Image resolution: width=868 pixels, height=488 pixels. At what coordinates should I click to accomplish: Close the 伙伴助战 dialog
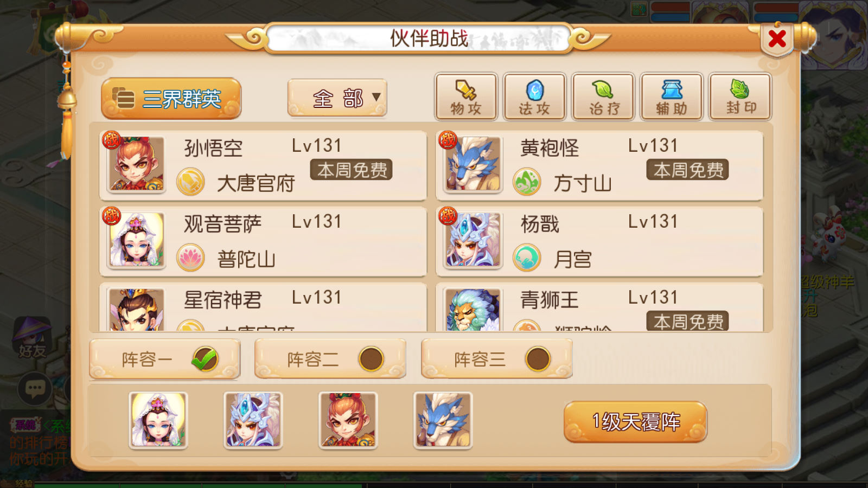click(x=777, y=38)
